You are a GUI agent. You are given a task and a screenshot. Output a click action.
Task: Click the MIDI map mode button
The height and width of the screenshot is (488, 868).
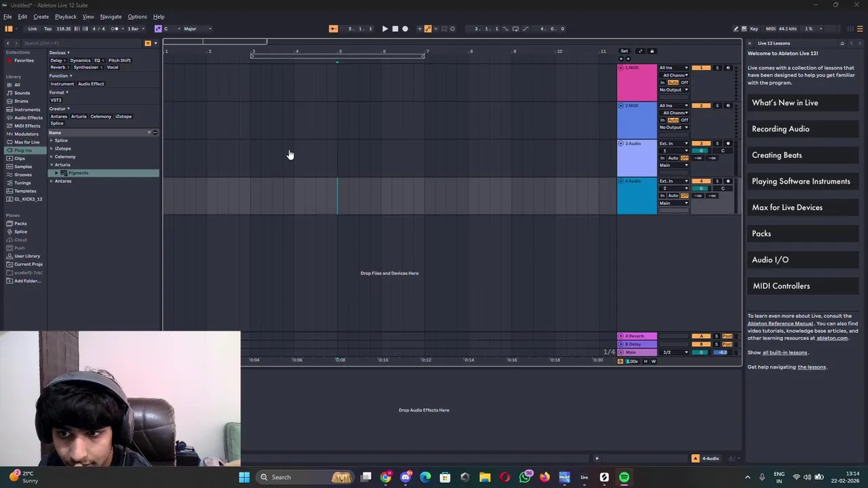point(770,28)
